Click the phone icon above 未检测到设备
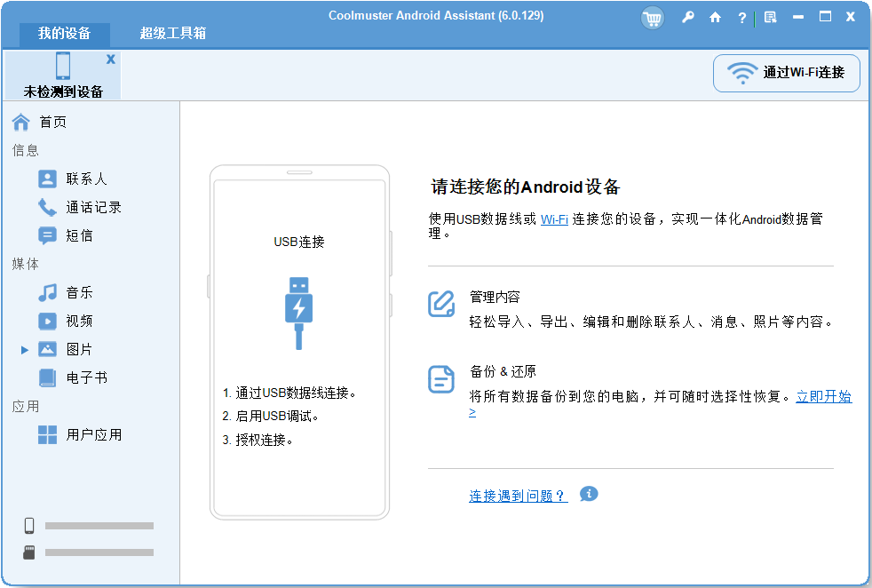This screenshot has width=872, height=588. click(63, 66)
